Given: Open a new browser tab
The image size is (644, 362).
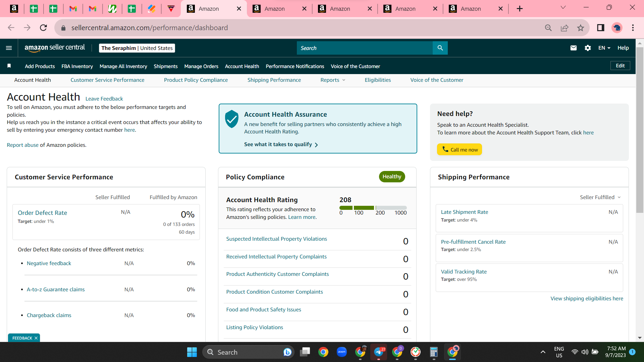Looking at the screenshot, I should pyautogui.click(x=520, y=9).
